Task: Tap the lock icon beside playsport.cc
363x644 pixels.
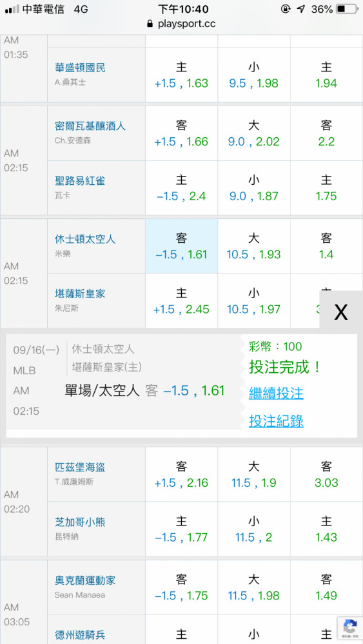Action: 150,24
